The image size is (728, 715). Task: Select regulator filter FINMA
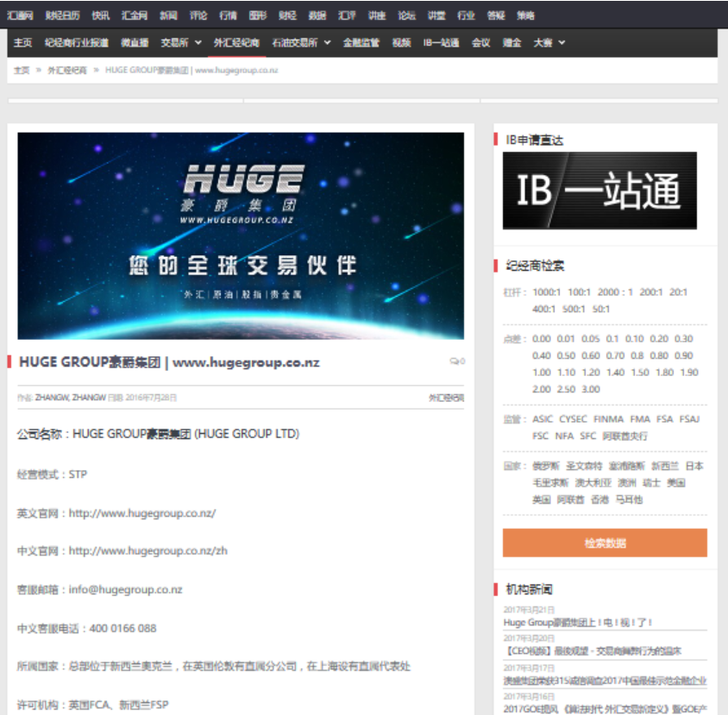pyautogui.click(x=609, y=419)
